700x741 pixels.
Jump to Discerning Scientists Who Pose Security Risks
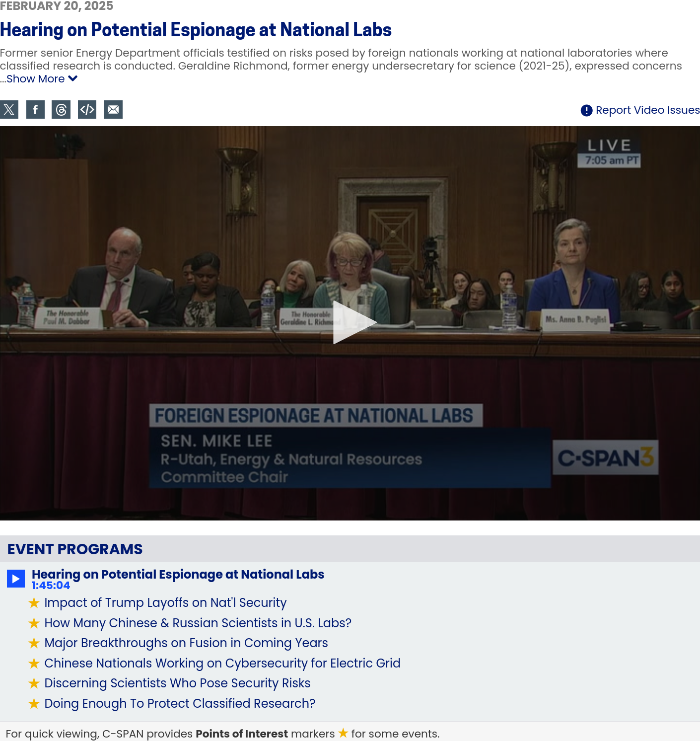pyautogui.click(x=177, y=683)
